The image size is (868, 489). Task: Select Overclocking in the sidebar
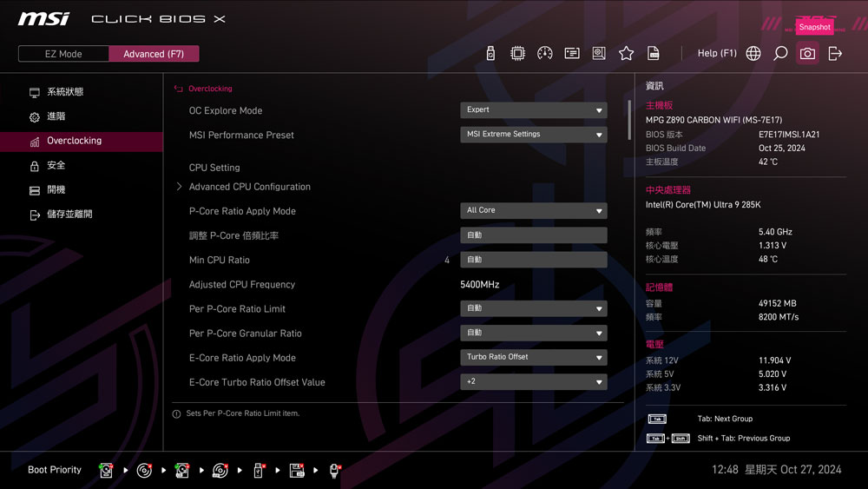82,141
